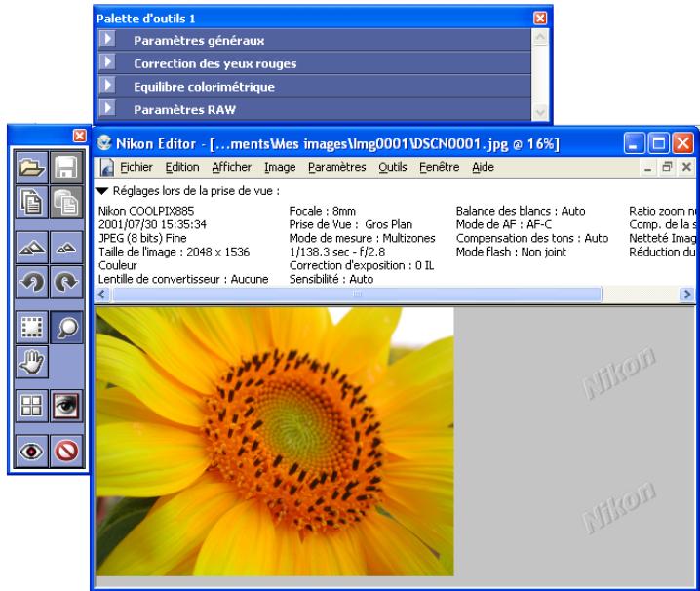Minimize the inner document window
The height and width of the screenshot is (591, 700).
tap(647, 168)
